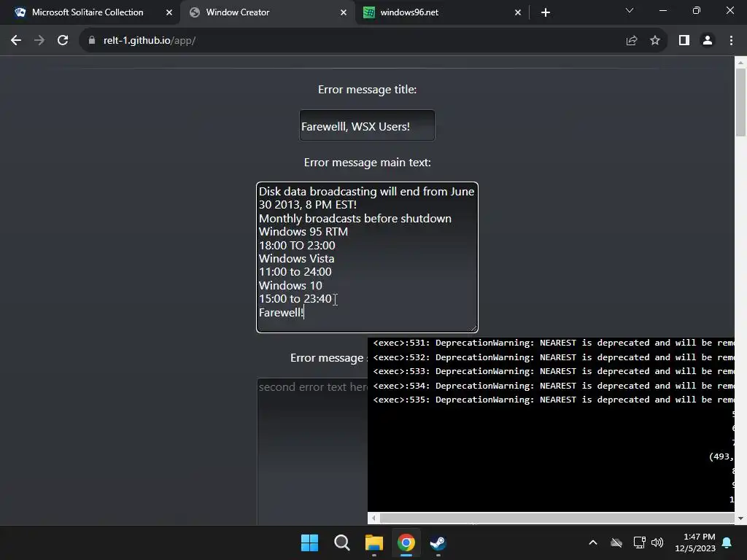
Task: Expand the tab search chevron
Action: (x=630, y=10)
